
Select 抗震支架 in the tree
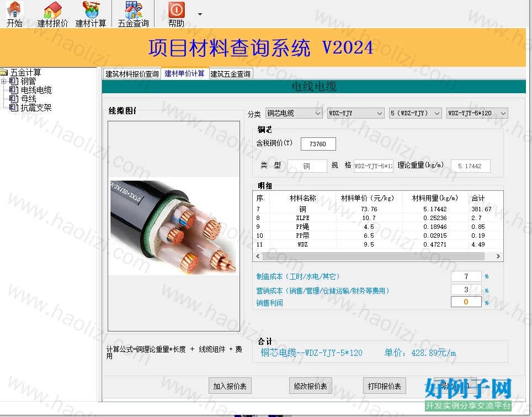(x=36, y=108)
